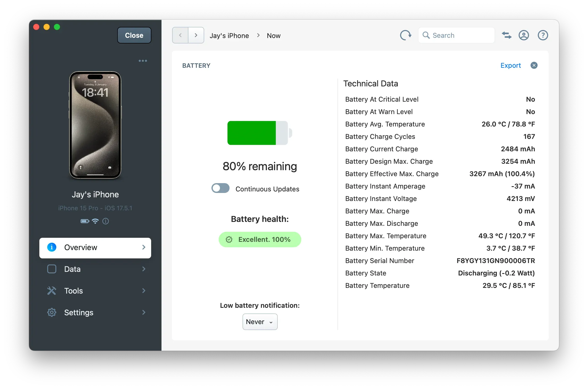Export the battery technical data

510,65
